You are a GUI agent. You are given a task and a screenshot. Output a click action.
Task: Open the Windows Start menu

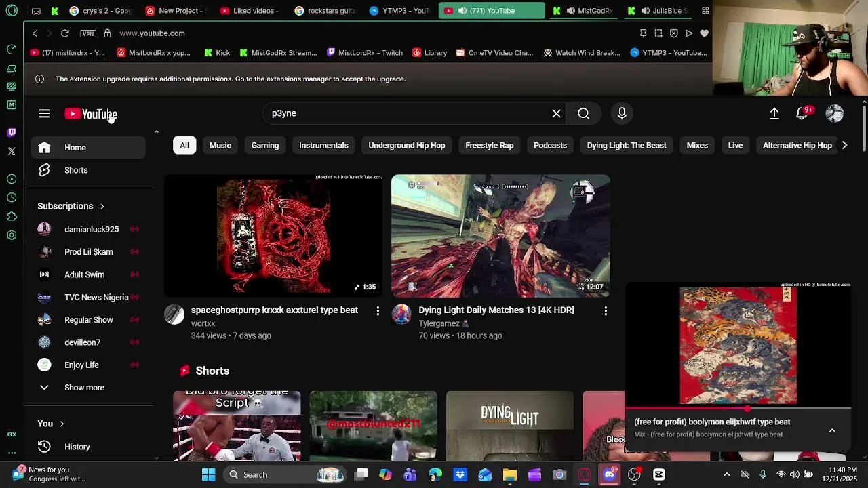(x=208, y=474)
